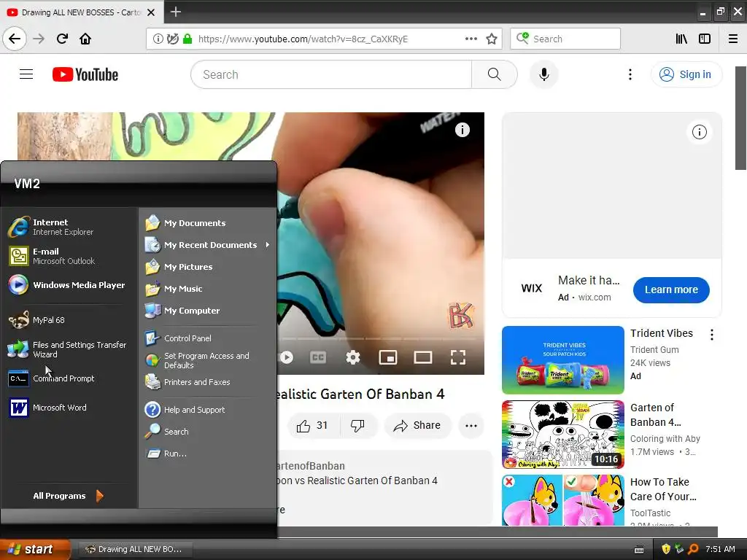
Task: Reload the current page
Action: (62, 39)
